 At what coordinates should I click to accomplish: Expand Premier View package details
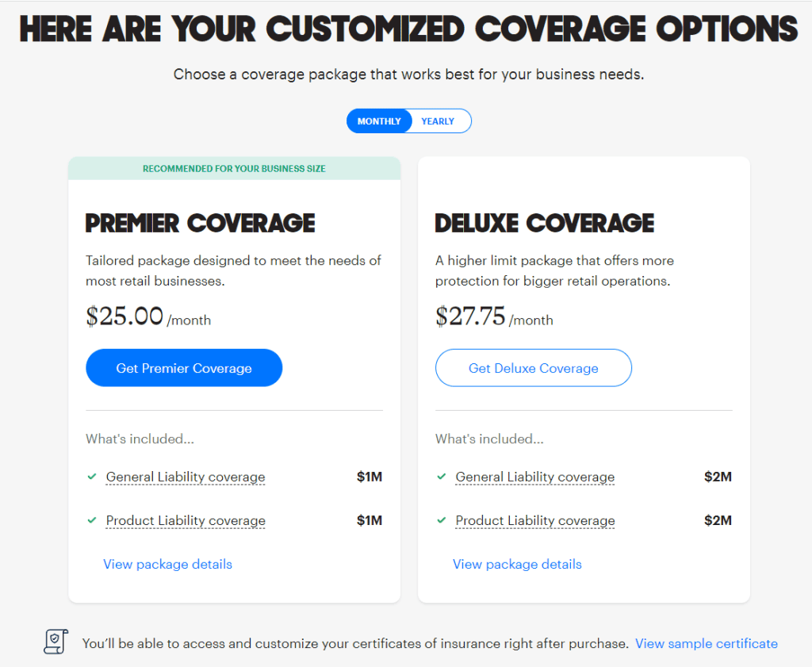point(167,564)
